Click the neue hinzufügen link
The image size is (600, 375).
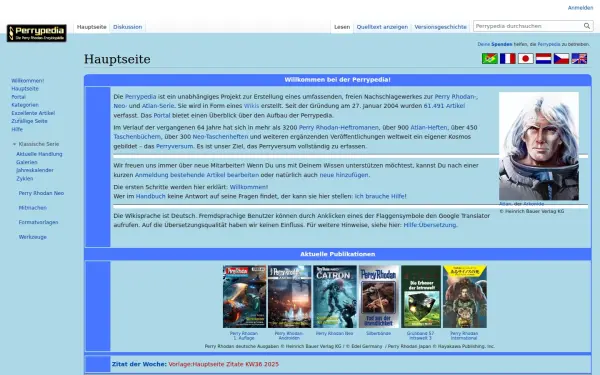(344, 175)
